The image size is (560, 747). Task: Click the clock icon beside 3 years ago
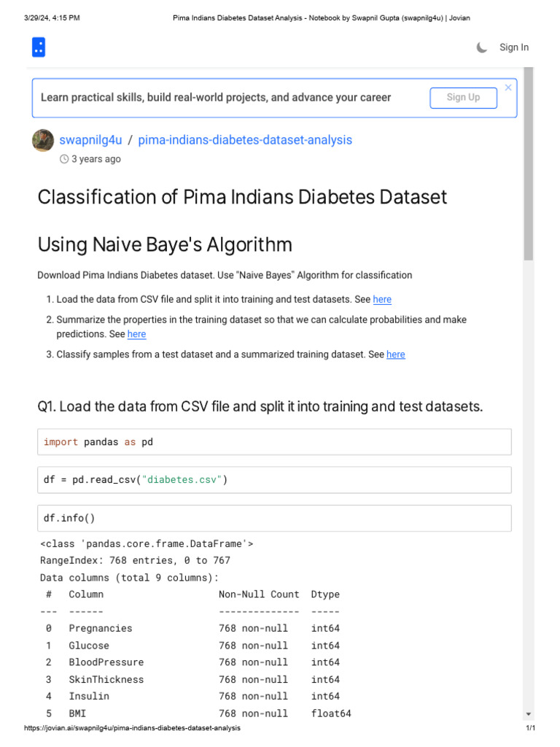pyautogui.click(x=64, y=159)
